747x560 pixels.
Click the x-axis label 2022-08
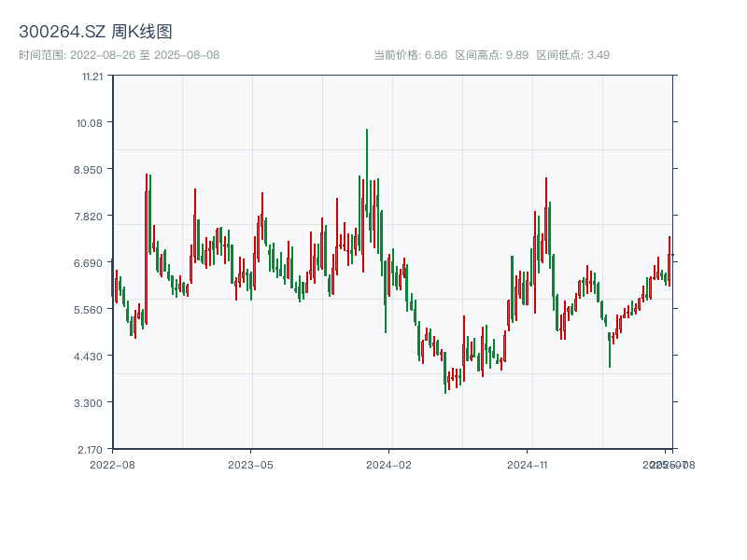(x=112, y=465)
